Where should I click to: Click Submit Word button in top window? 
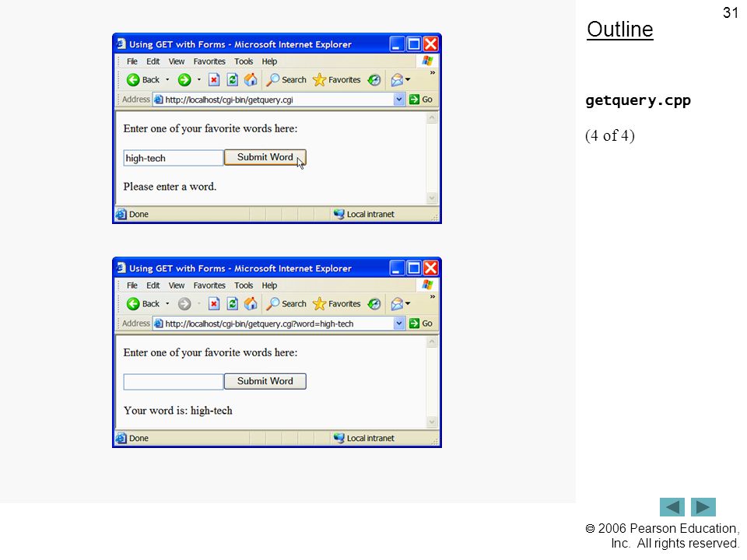tap(265, 157)
